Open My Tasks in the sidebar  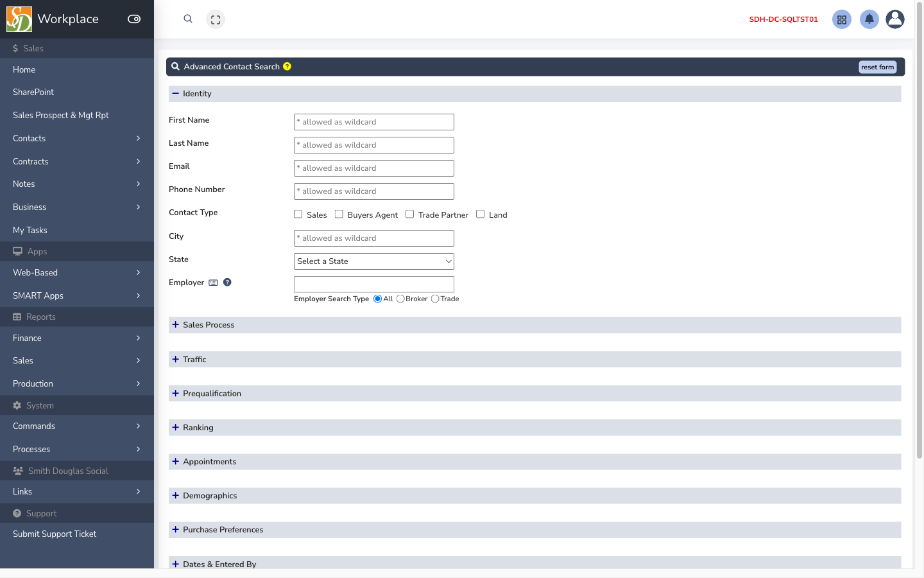pos(77,231)
